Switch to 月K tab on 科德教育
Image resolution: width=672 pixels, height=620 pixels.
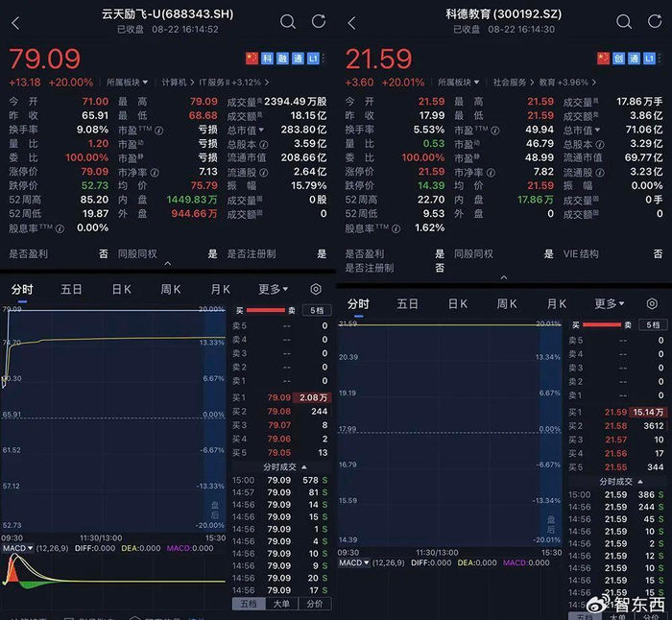[557, 304]
